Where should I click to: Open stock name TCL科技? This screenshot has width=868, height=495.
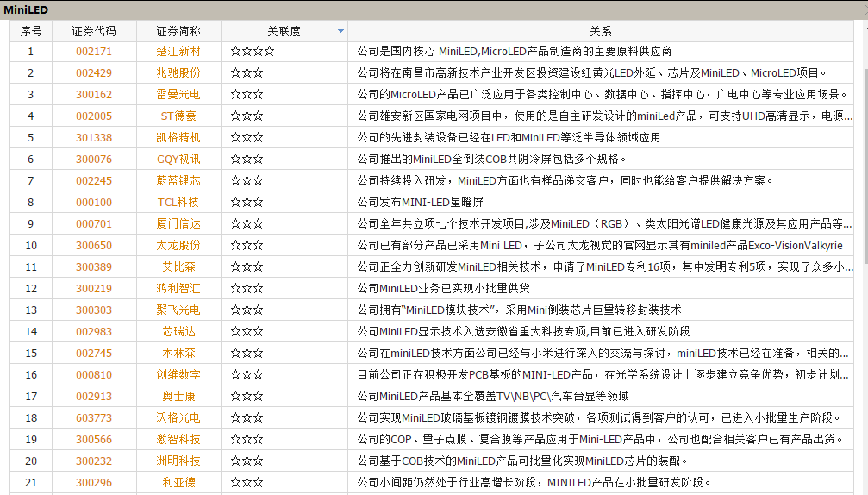tap(178, 203)
